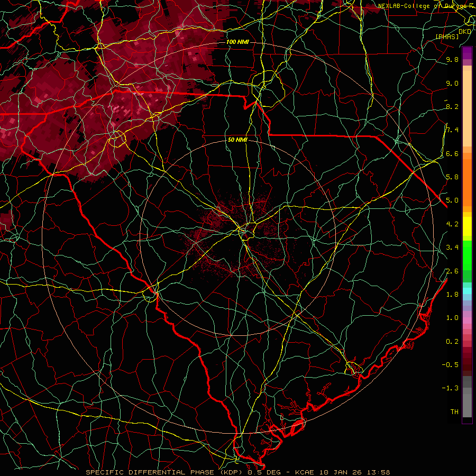Click the 5.8 value on the legend
This screenshot has height=476, width=476.
point(452,177)
